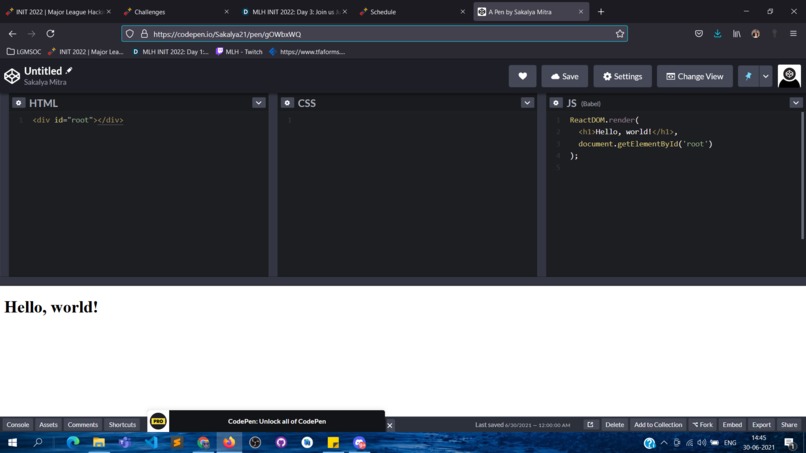Open the Console panel
This screenshot has width=806, height=453.
tap(17, 425)
